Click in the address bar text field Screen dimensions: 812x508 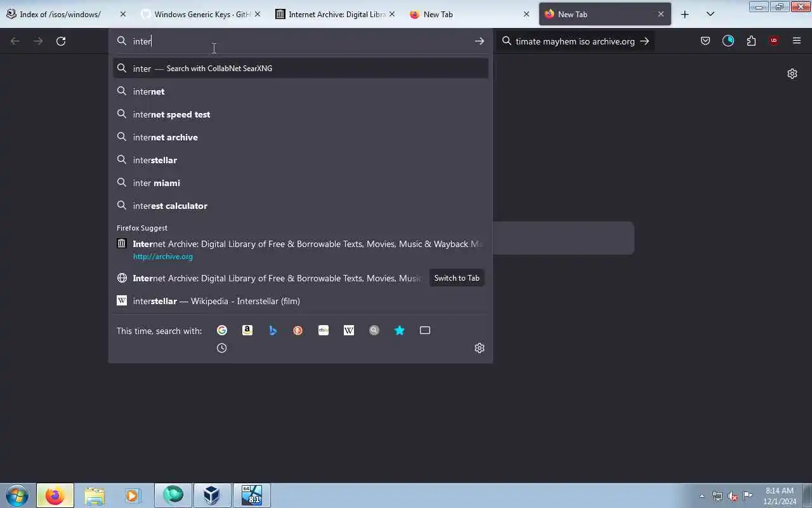pyautogui.click(x=301, y=41)
